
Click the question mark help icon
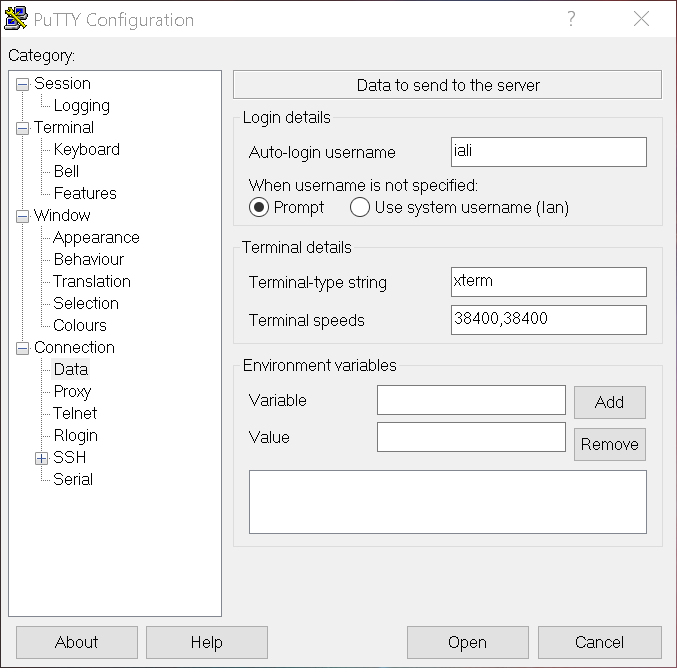(571, 19)
